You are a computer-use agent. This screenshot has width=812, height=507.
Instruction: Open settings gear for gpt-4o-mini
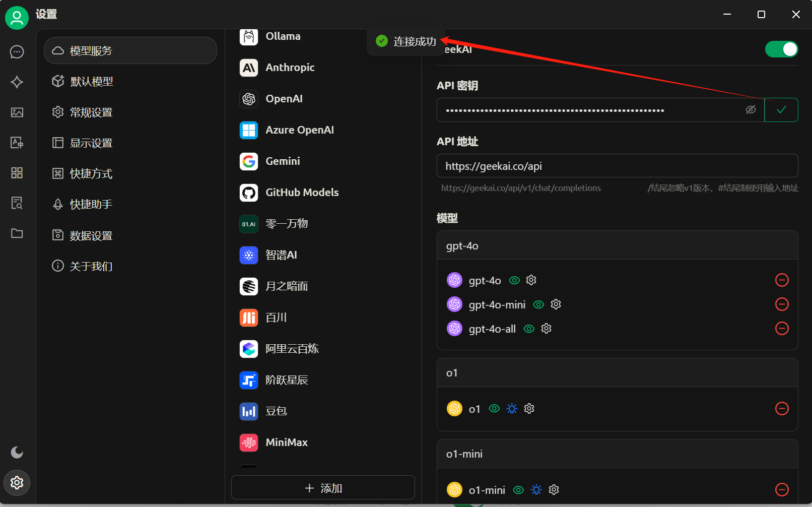[x=556, y=304]
